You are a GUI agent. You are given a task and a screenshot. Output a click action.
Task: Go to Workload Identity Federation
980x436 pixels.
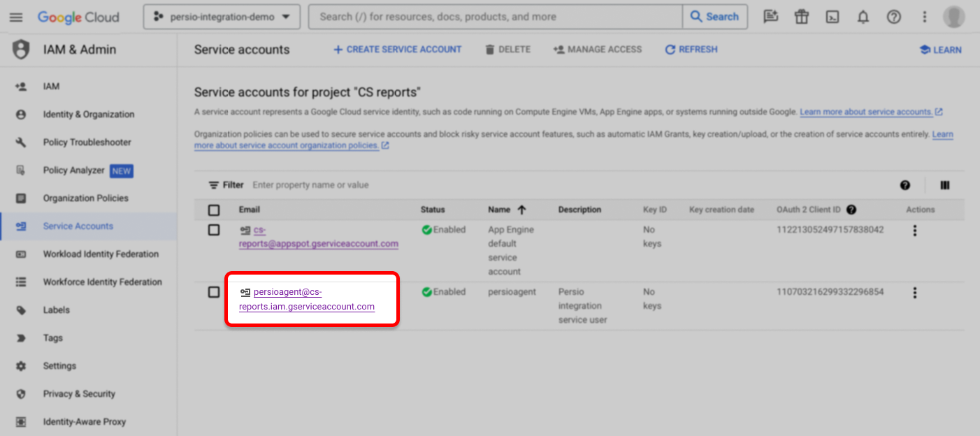[x=101, y=254]
